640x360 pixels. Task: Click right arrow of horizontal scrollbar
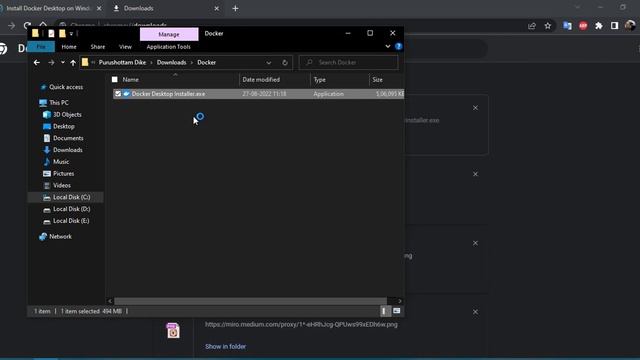(x=400, y=301)
